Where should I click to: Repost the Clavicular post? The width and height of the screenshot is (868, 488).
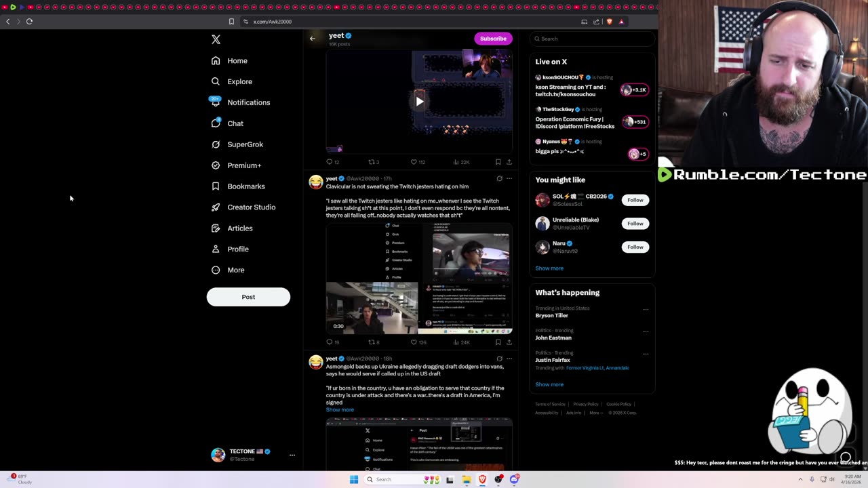pyautogui.click(x=373, y=342)
